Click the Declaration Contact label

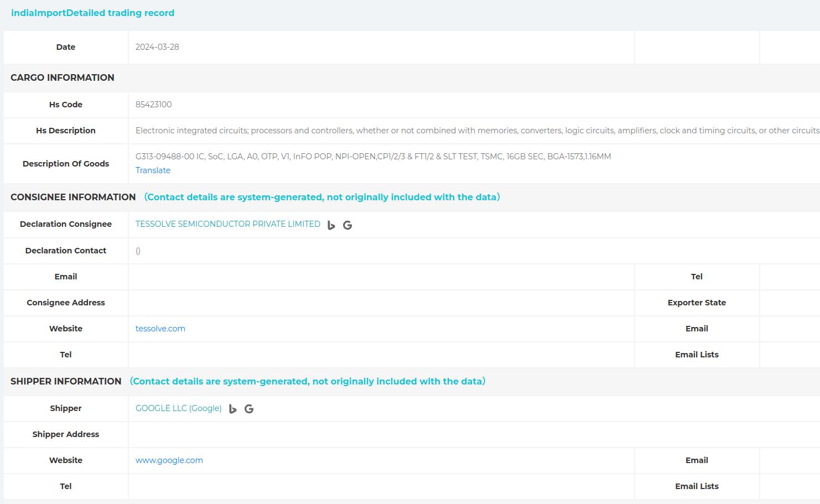pyautogui.click(x=66, y=251)
